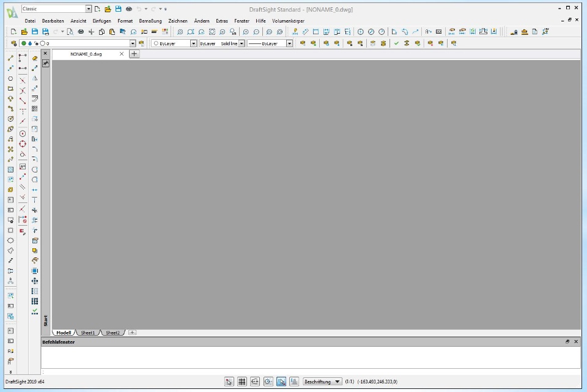
Task: Expand more tools chevron at draw toolbar bottom
Action: pyautogui.click(x=10, y=372)
